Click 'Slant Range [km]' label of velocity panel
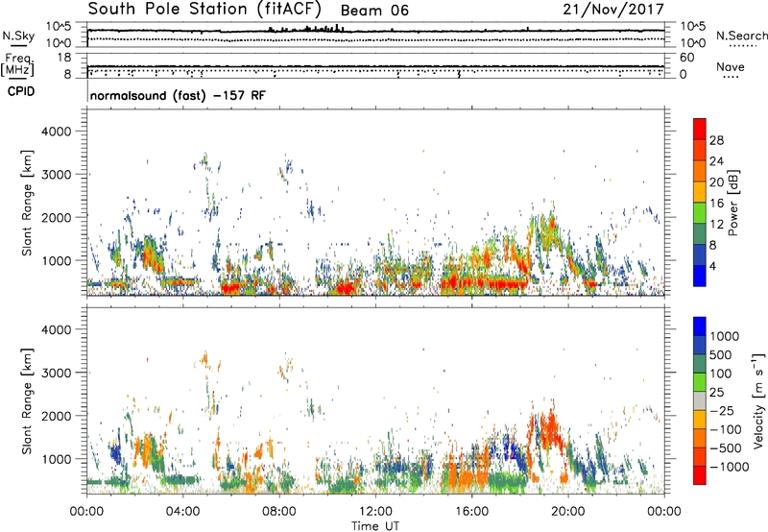This screenshot has width=768, height=532. tap(27, 401)
